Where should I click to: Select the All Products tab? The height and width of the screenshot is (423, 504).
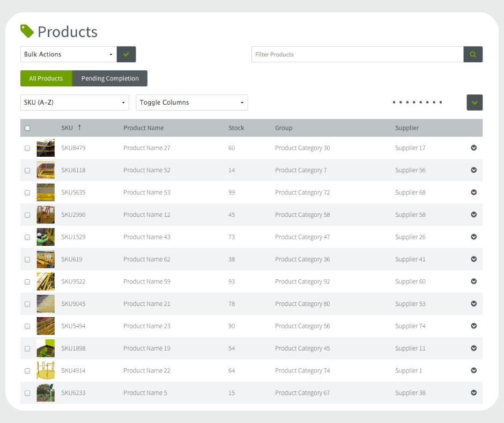46,78
